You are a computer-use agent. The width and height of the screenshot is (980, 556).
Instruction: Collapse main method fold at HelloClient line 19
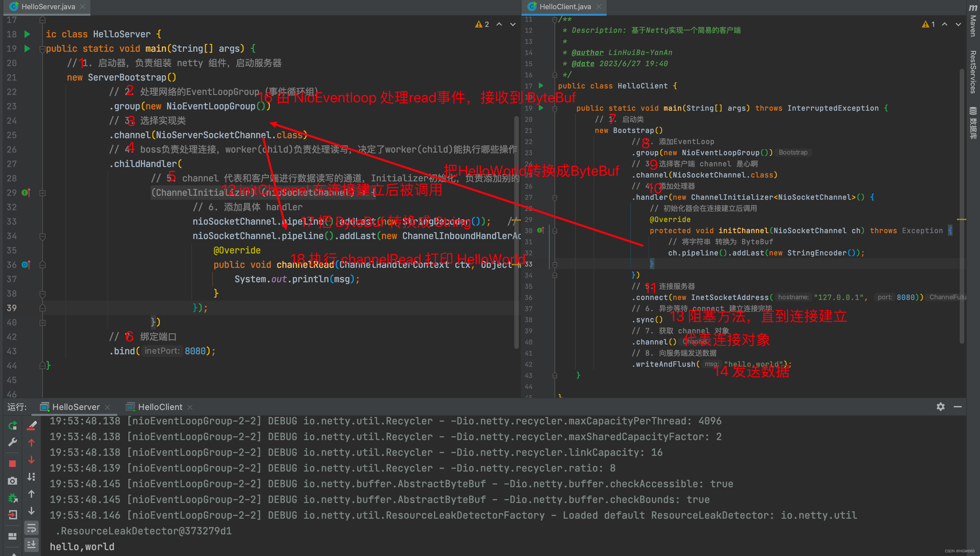click(555, 108)
